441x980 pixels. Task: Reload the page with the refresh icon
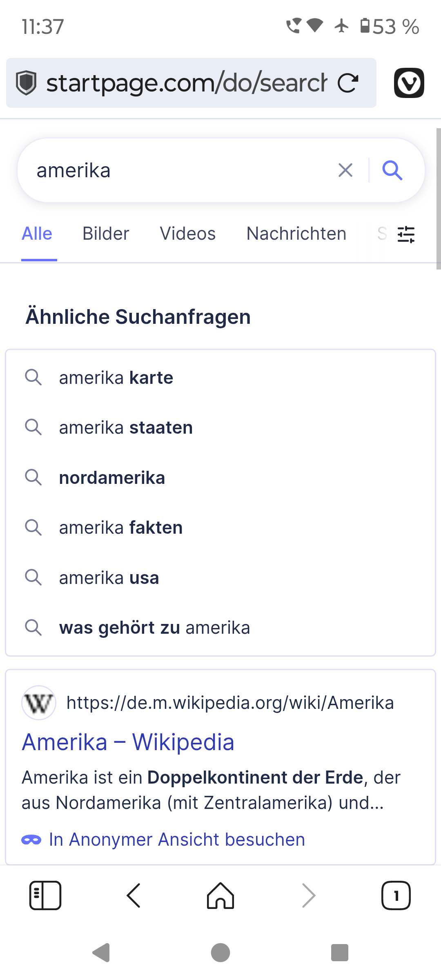point(348,83)
